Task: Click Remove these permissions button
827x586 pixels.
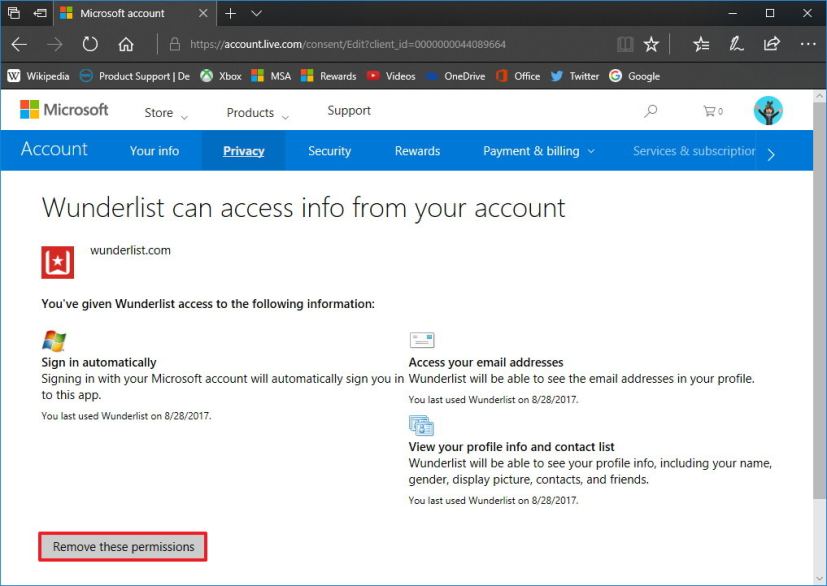Action: click(123, 546)
